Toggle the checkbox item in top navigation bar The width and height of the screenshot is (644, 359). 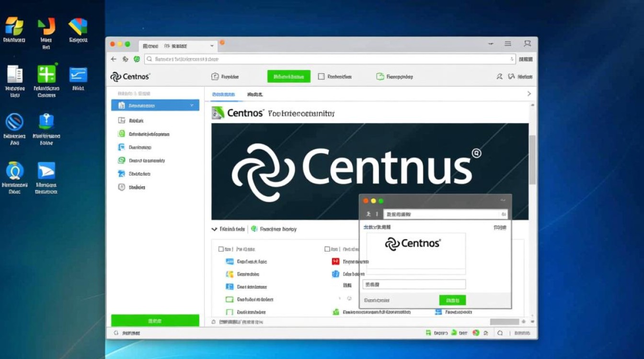point(322,77)
